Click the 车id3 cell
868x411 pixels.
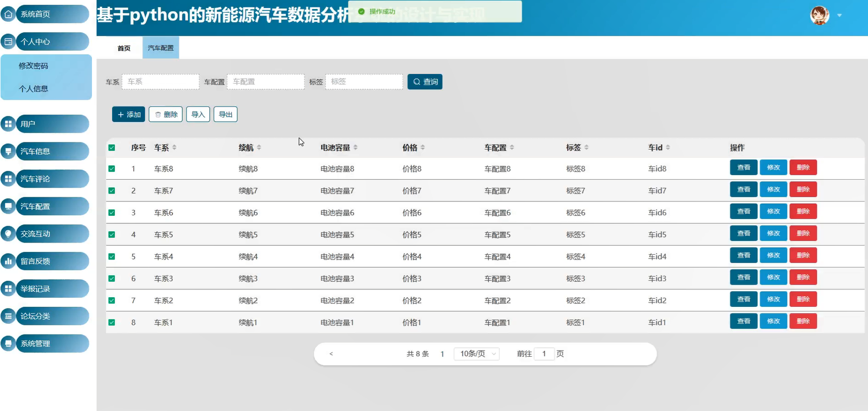[657, 279]
